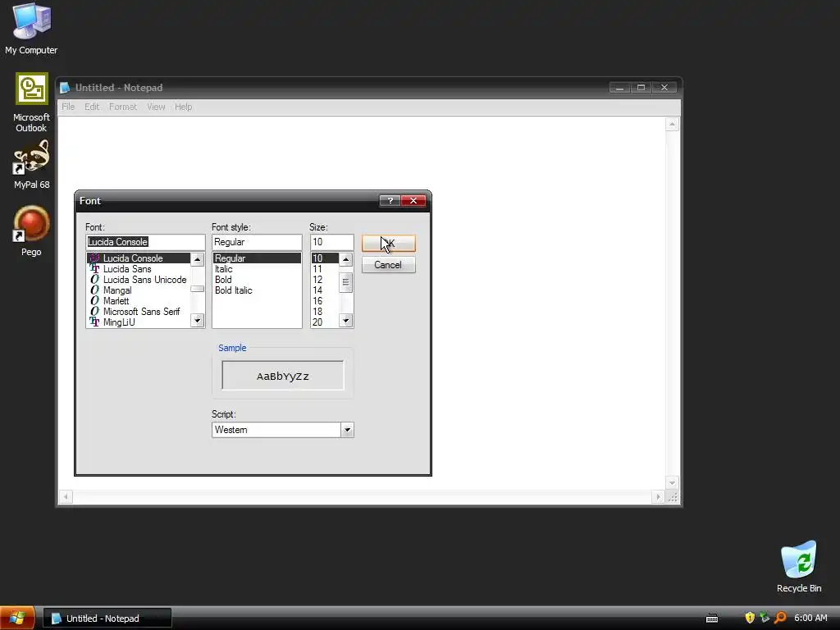Click the TrueType icon beside Lucida Sans
840x630 pixels.
94,269
